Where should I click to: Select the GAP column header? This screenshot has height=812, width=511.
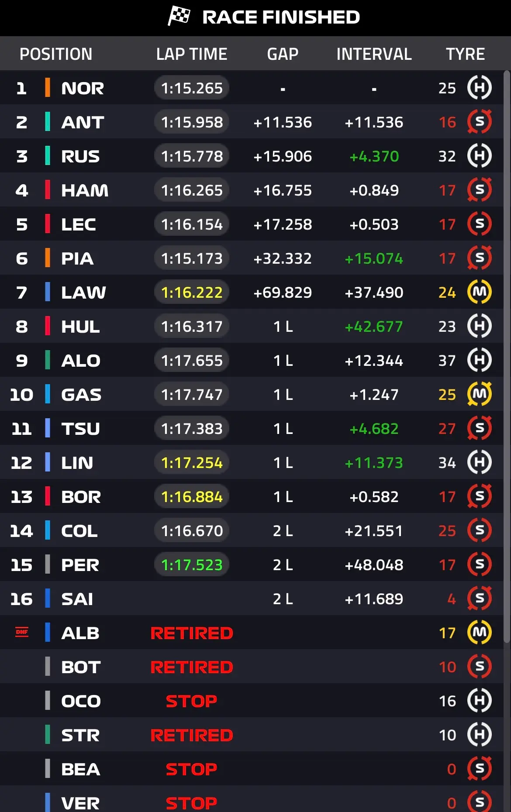coord(283,54)
